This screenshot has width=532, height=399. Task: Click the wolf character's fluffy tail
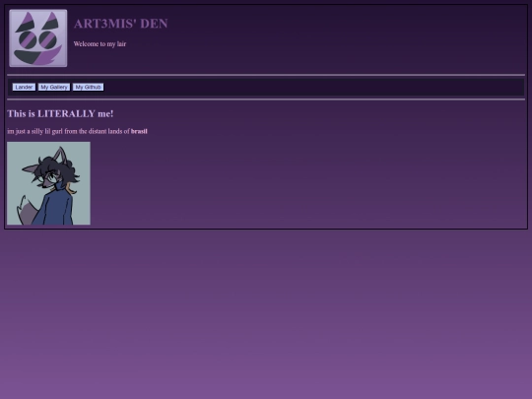(29, 212)
